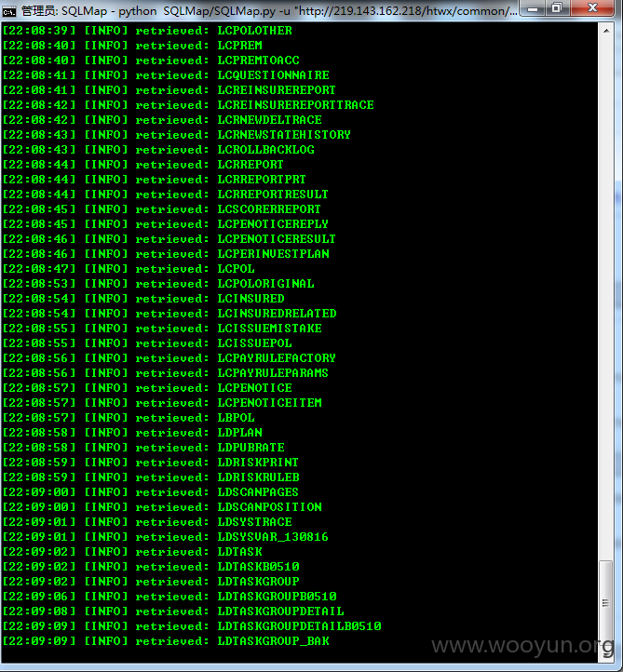Screen dimensions: 623x672
Task: Select the line LDTASKB0510
Action: coord(151,567)
